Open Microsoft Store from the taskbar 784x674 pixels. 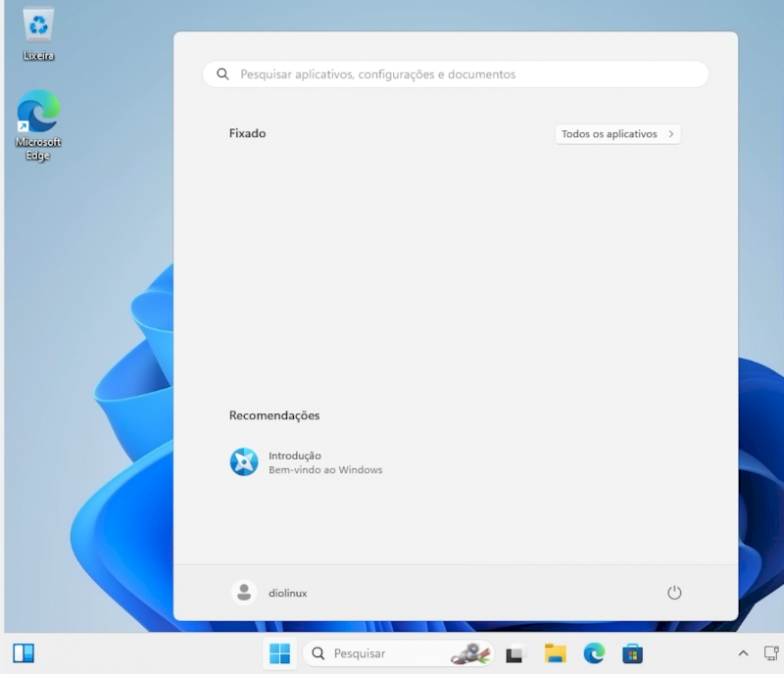coord(632,653)
